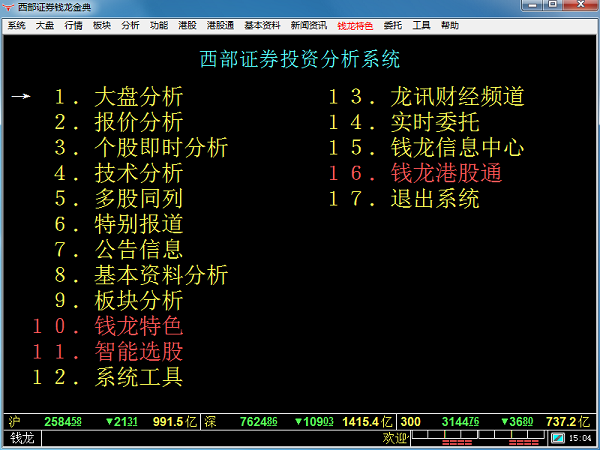Click the 钱龙 label at bottom left
Screen dimensions: 600x450
[x=22, y=438]
